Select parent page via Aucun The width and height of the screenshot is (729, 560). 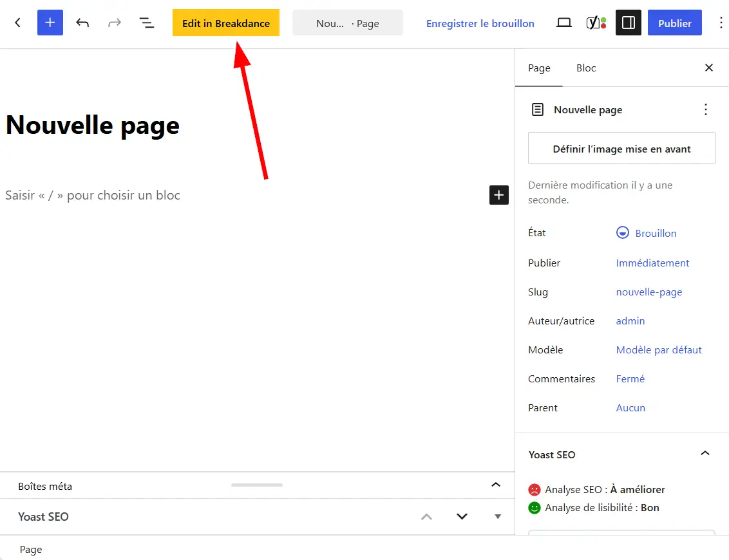[630, 407]
